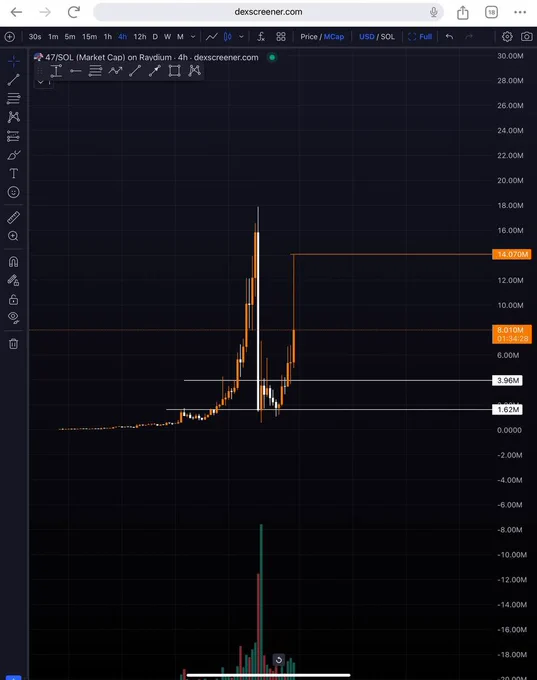537x680 pixels.
Task: Select candlestick chart type
Action: click(x=228, y=37)
